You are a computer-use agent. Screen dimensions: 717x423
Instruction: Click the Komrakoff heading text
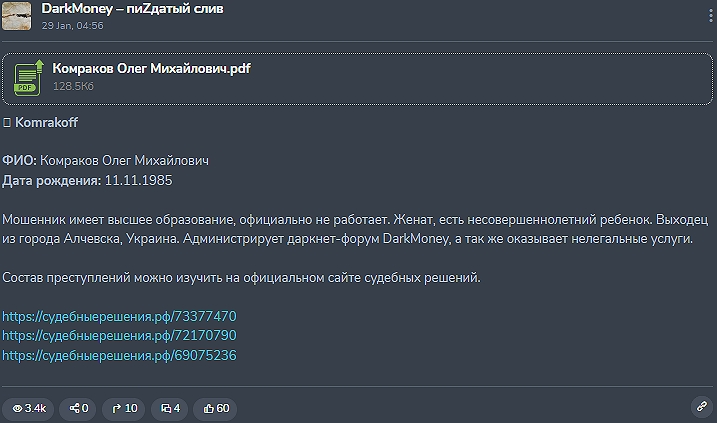[x=46, y=122]
